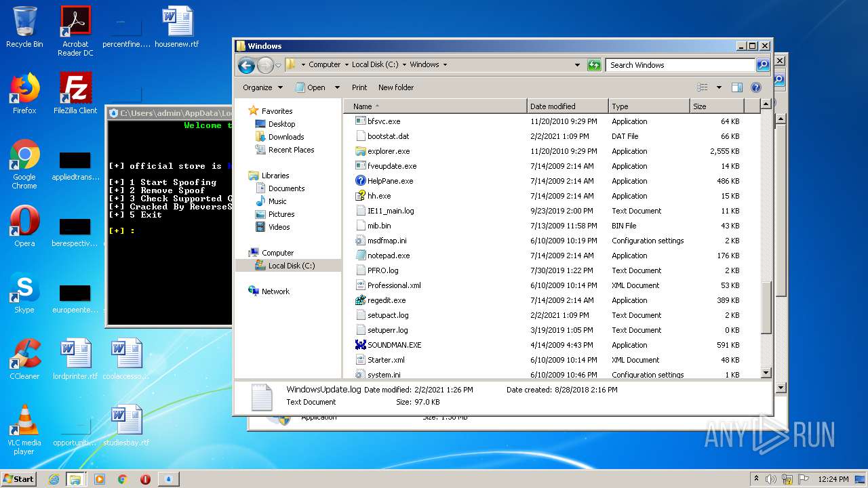The height and width of the screenshot is (488, 868).
Task: Expand the Open button dropdown arrow
Action: [x=338, y=87]
